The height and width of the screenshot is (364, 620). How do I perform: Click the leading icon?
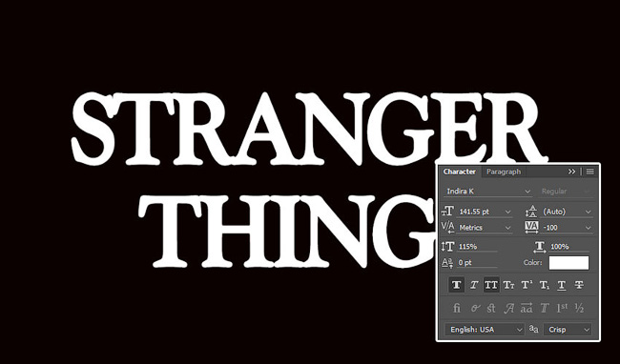point(532,212)
